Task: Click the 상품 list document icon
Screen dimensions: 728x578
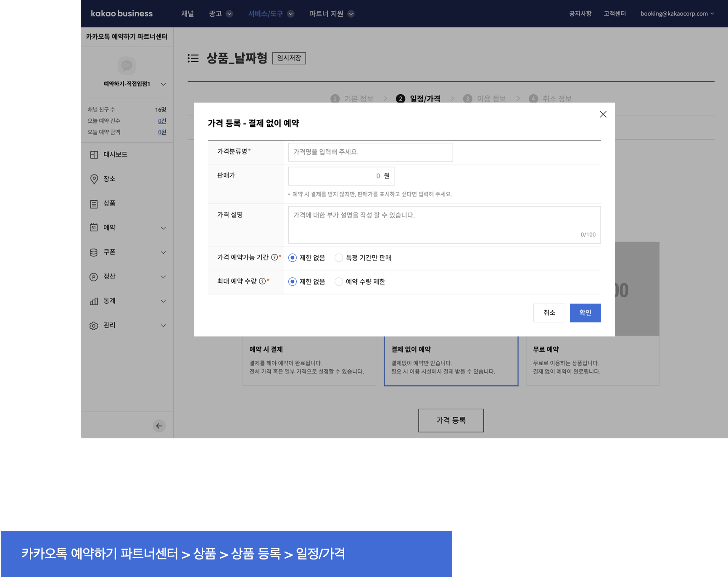Action: [x=94, y=204]
